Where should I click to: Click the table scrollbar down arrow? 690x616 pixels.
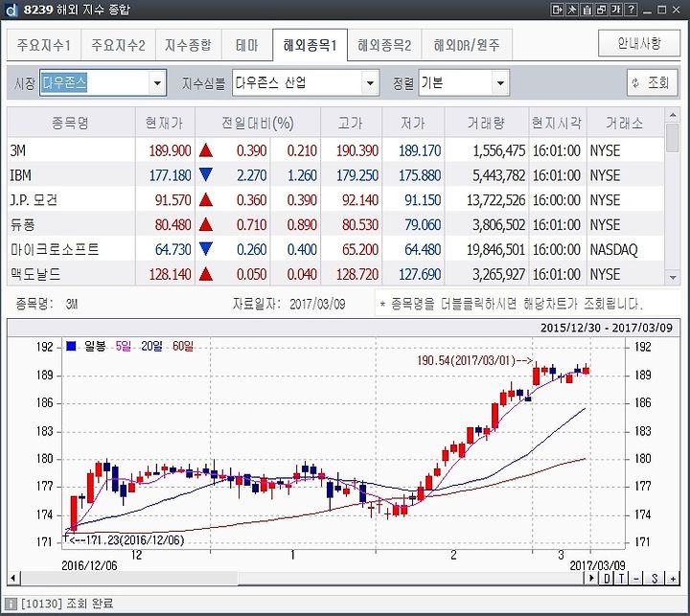tap(673, 277)
